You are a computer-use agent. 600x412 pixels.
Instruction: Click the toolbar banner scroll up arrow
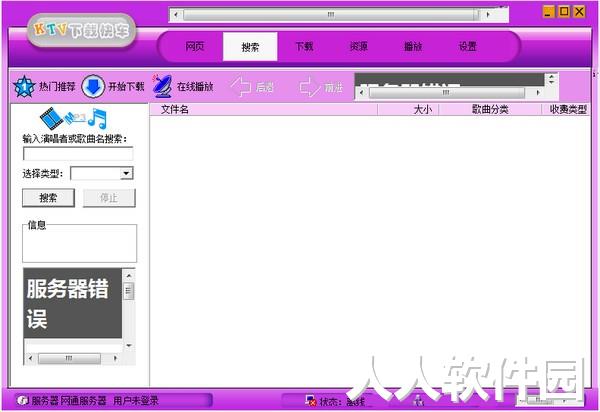(x=551, y=77)
